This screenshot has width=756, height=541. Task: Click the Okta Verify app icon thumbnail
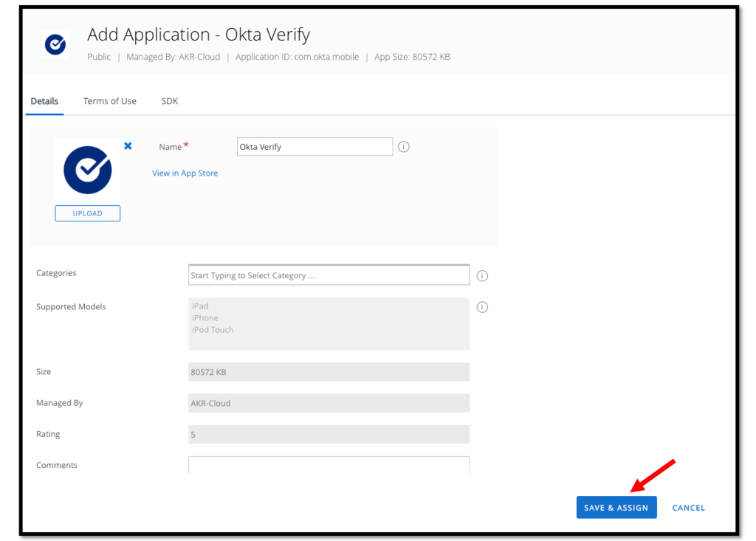87,170
